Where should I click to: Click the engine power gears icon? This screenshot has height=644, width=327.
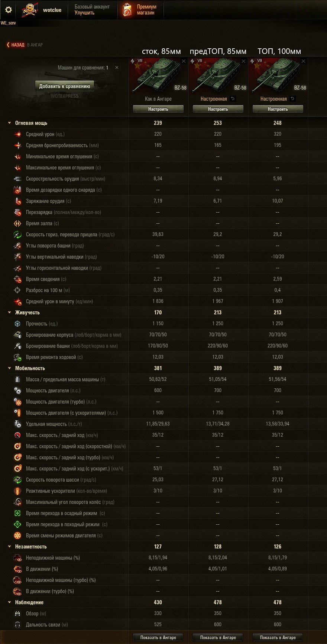click(x=17, y=391)
